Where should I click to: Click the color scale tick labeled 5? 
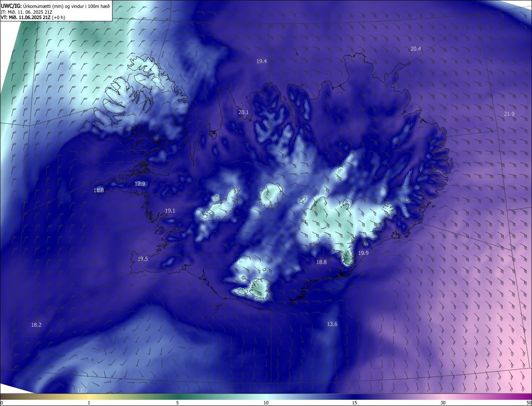177,403
